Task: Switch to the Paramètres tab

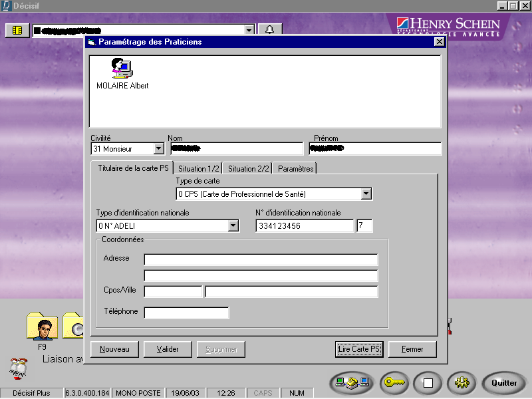Action: (x=295, y=169)
